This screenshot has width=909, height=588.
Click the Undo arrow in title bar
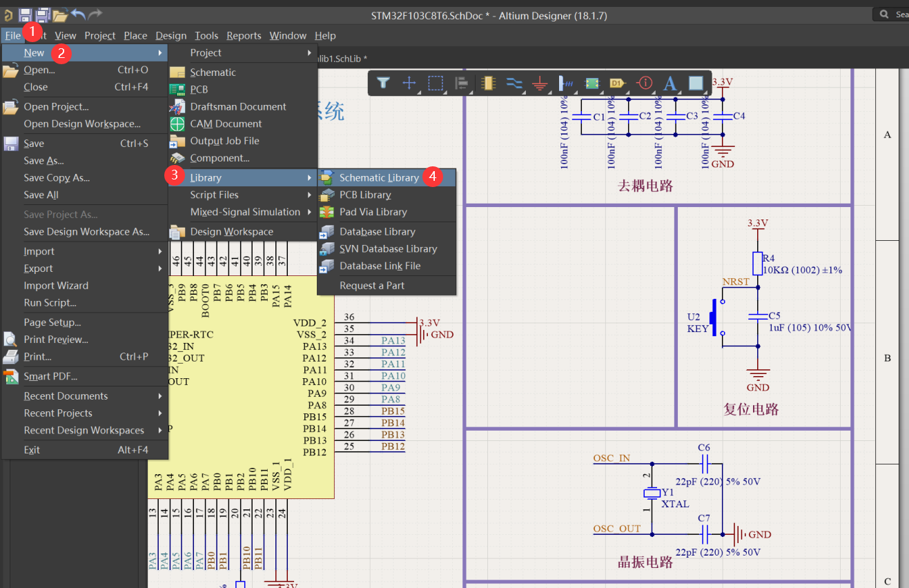tap(78, 14)
